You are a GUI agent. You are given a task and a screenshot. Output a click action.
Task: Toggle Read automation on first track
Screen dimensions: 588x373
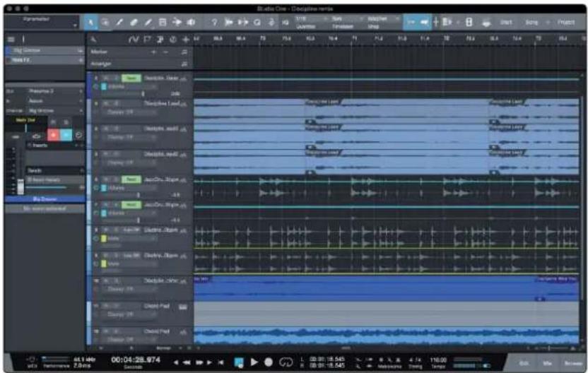131,78
